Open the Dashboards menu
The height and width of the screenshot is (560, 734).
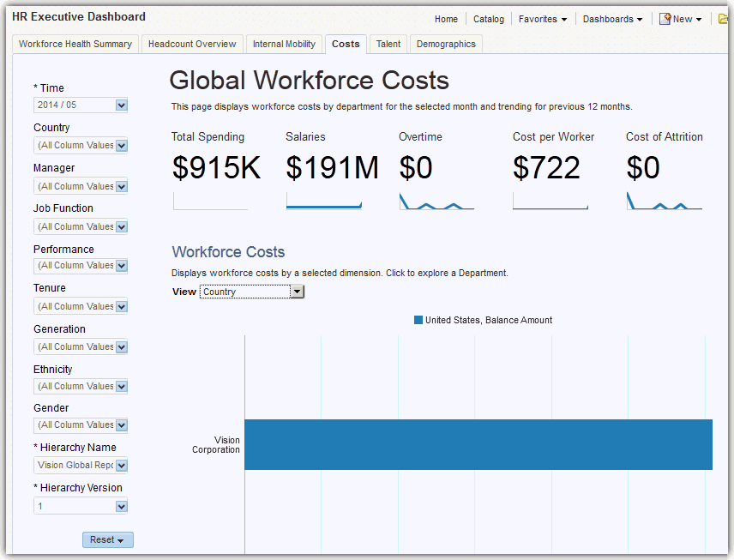tap(612, 19)
